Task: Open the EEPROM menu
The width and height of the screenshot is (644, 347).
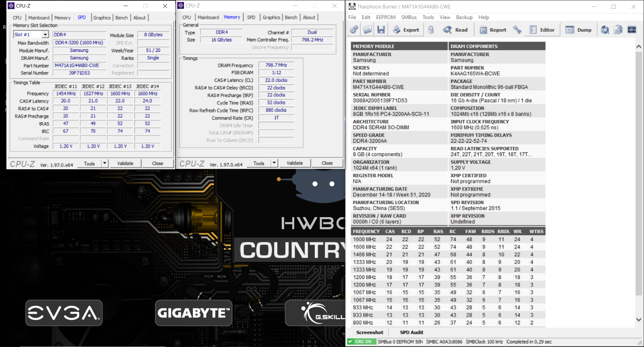Action: 386,17
